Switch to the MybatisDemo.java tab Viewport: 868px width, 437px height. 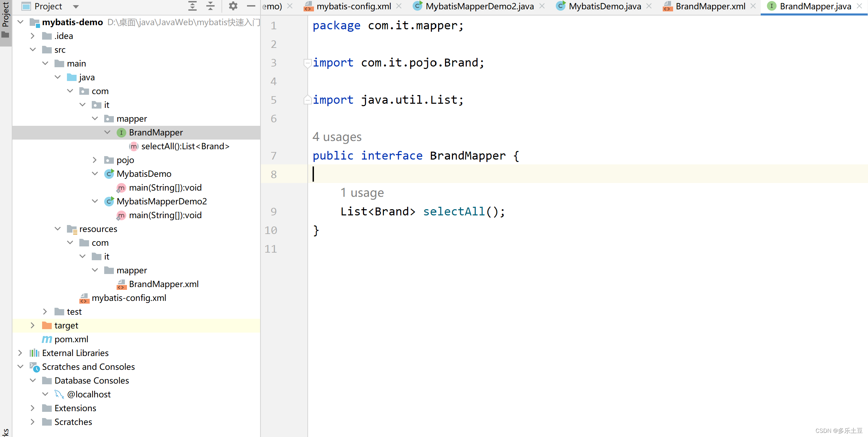604,6
